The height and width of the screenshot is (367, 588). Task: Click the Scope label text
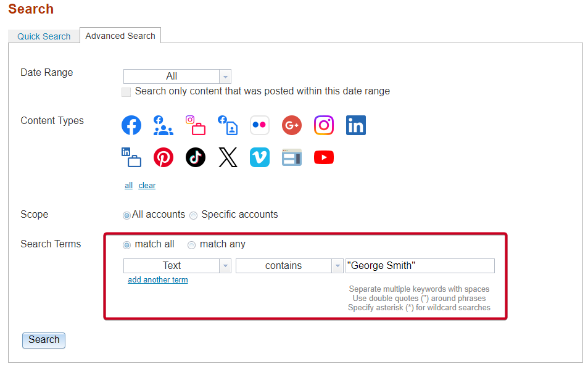pyautogui.click(x=35, y=215)
